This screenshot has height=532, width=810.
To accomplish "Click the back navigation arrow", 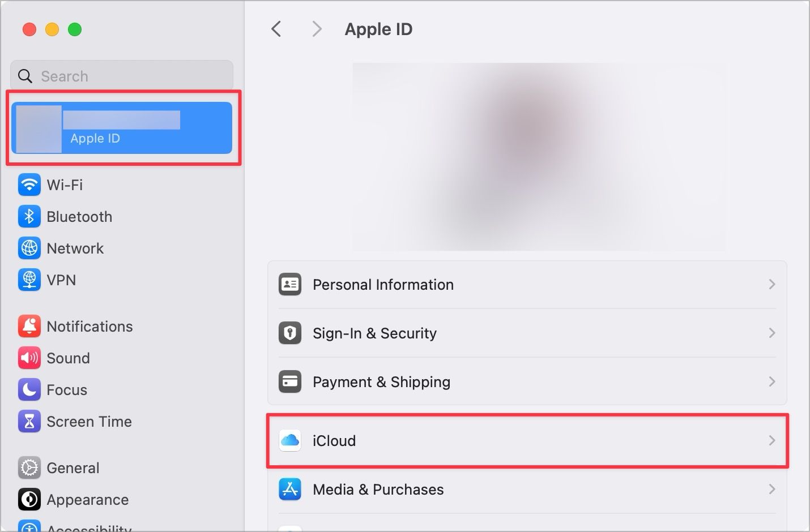I will pyautogui.click(x=276, y=29).
